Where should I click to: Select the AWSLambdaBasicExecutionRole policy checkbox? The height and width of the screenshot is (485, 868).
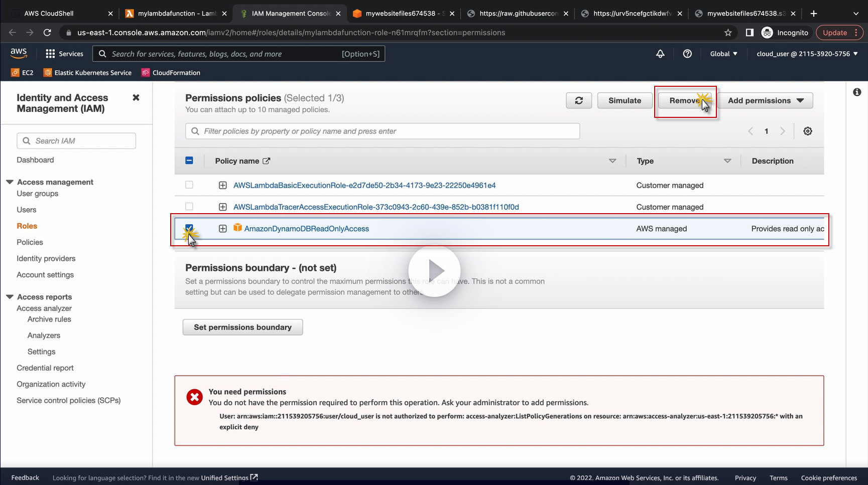(x=189, y=185)
